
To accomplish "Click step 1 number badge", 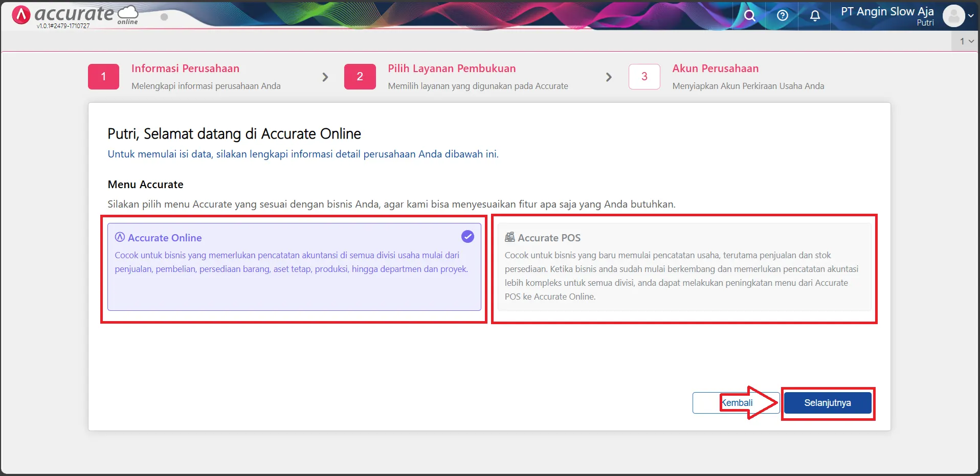I will (x=103, y=77).
